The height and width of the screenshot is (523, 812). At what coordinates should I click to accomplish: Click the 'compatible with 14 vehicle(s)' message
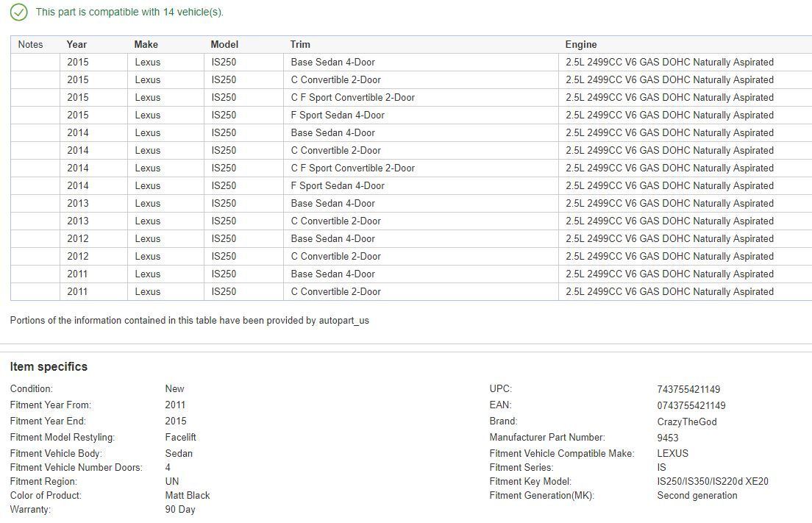point(129,13)
